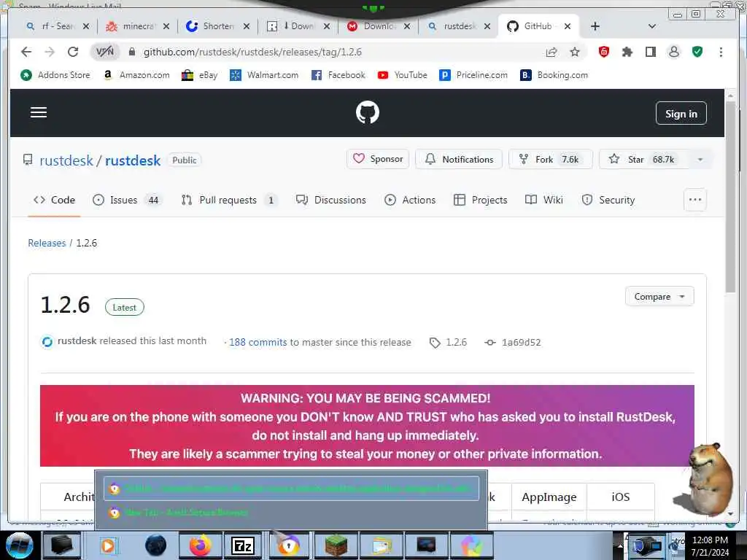Viewport: 747px width, 560px height.
Task: Select the Code tab
Action: (54, 200)
